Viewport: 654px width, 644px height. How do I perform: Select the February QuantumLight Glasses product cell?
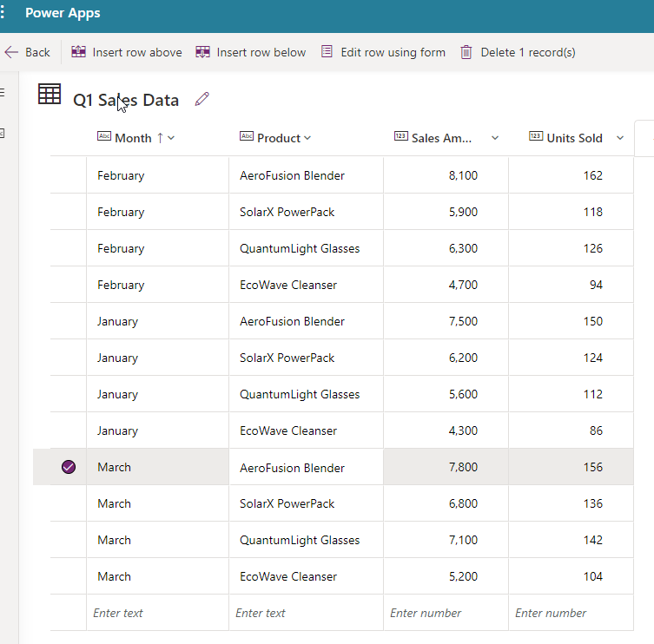306,248
